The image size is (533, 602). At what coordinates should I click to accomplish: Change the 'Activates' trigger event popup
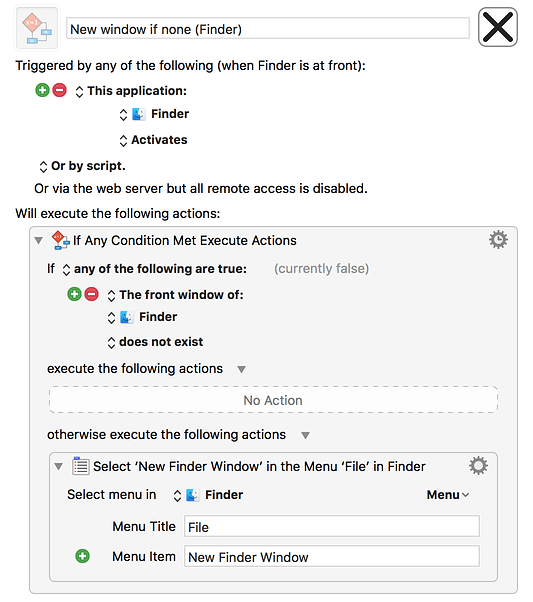(x=153, y=140)
